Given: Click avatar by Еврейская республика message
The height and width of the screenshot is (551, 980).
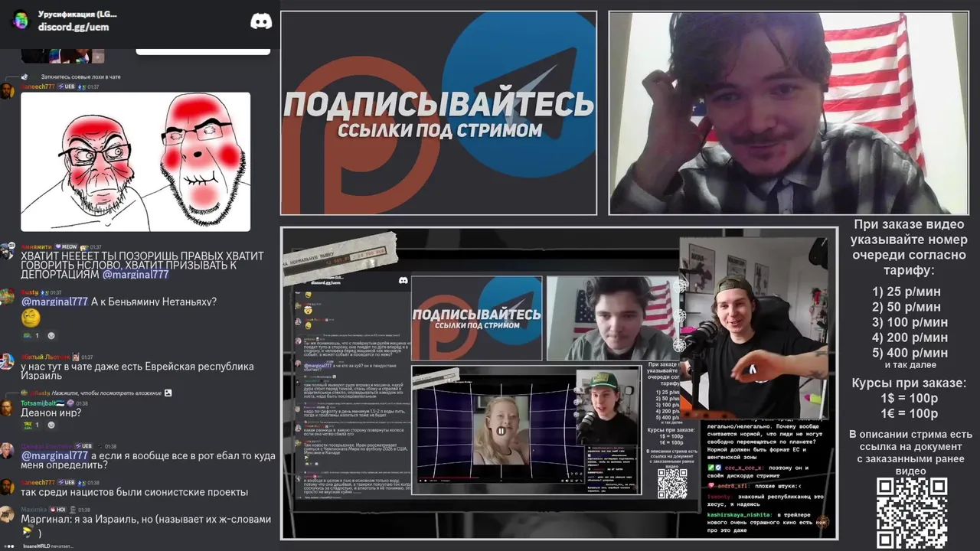Looking at the screenshot, I should (x=7, y=363).
